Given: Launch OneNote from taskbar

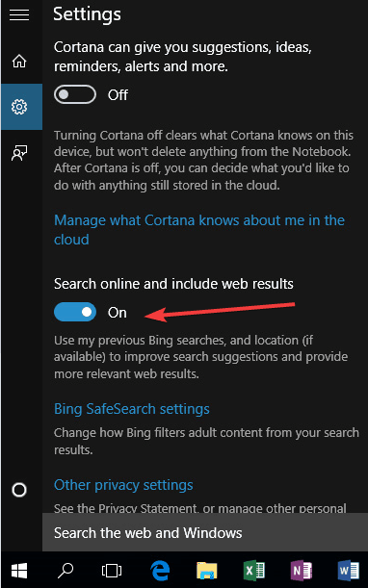Looking at the screenshot, I should click(302, 571).
